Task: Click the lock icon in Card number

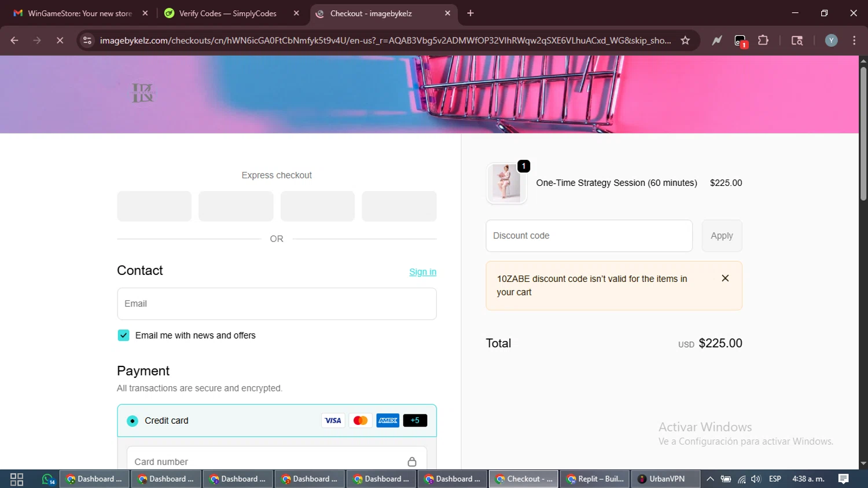Action: (412, 461)
